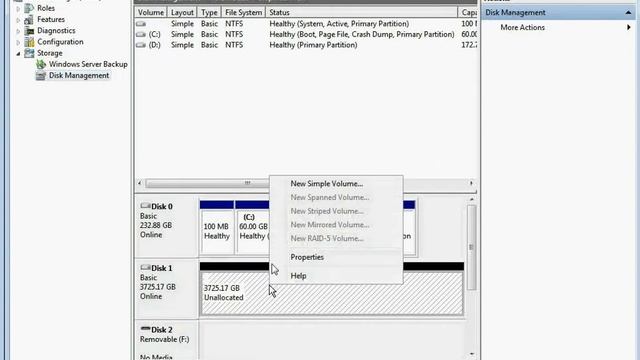Click the disk pane scroll up arrow

471,200
